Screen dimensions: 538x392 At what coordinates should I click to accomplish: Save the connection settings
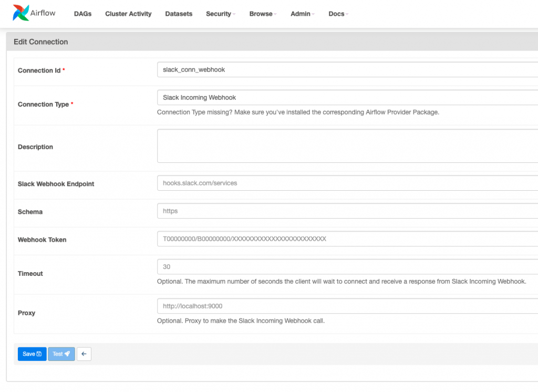32,354
